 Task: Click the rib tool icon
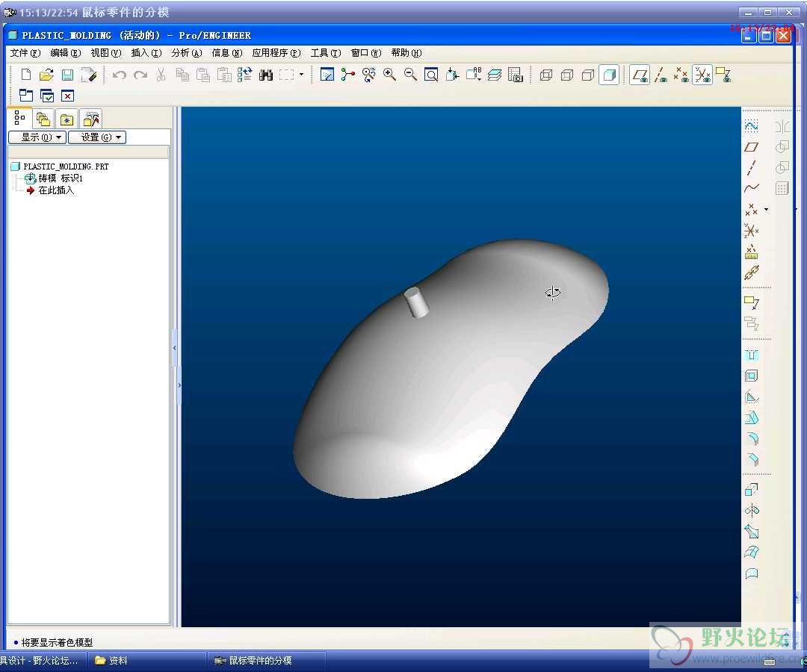click(752, 397)
